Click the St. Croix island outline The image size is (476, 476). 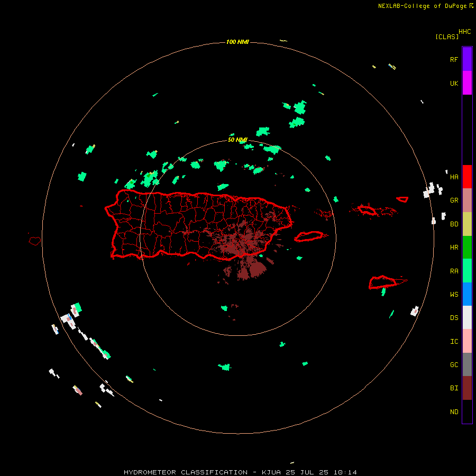(x=383, y=282)
